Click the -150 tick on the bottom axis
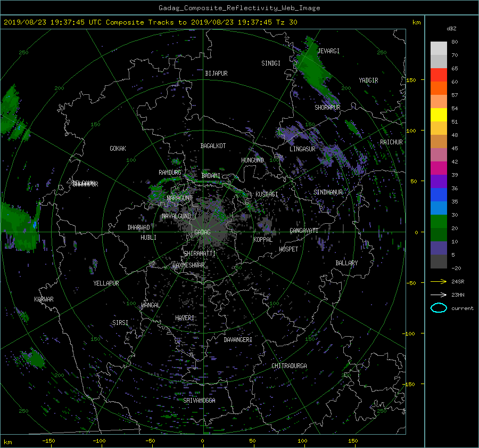479x448 pixels. (x=48, y=441)
